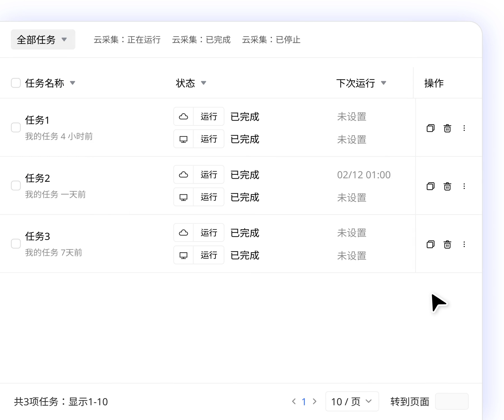Open the 全部任务 dropdown
The image size is (504, 420).
click(42, 39)
